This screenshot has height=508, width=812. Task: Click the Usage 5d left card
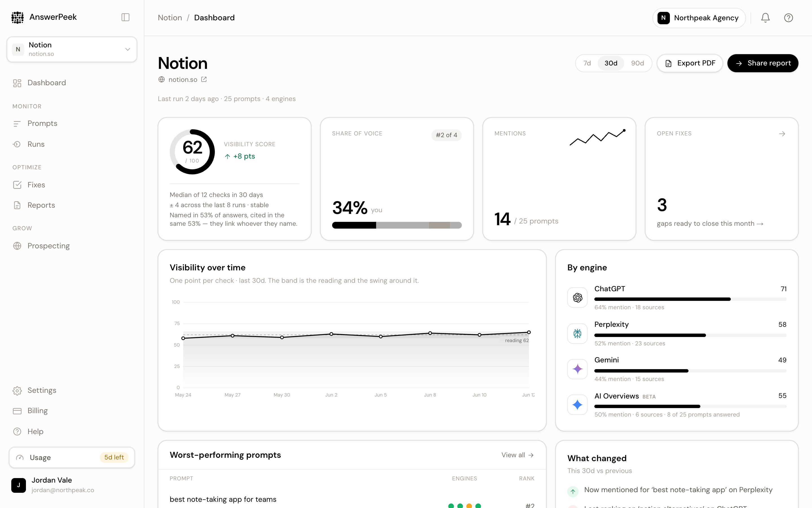[72, 457]
